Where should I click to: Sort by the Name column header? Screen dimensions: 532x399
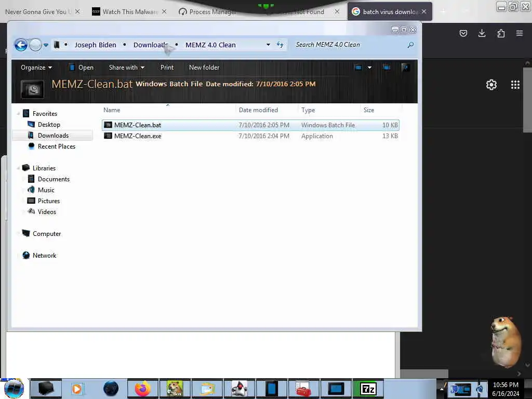112,110
